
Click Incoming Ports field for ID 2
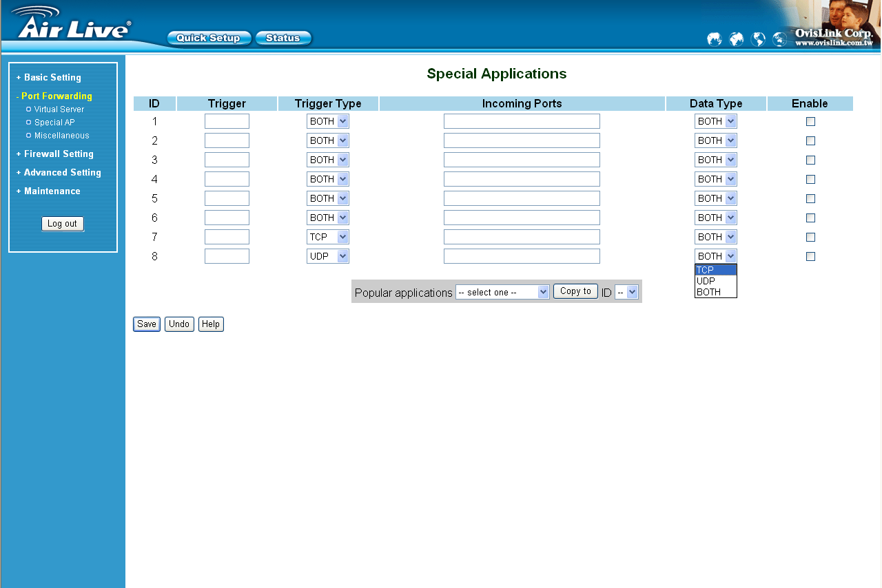point(522,140)
